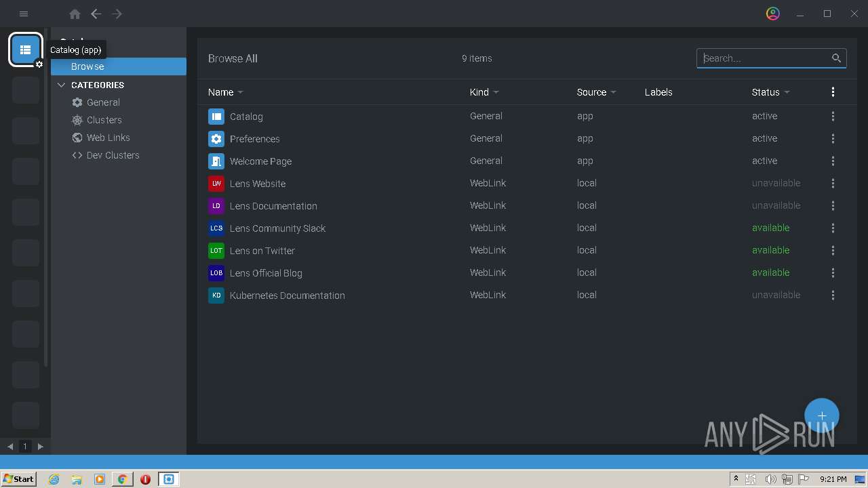The height and width of the screenshot is (488, 868).
Task: Sort table by Kind column
Action: click(x=484, y=92)
